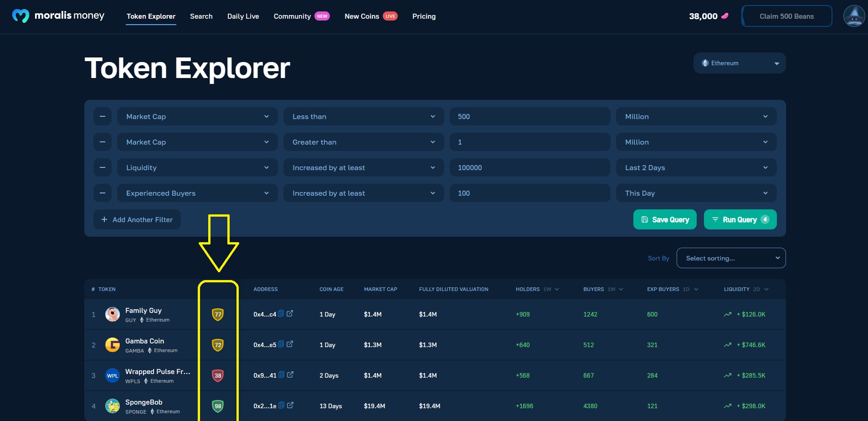Click the 100 experienced buyers value field
Image resolution: width=868 pixels, height=421 pixels.
530,193
